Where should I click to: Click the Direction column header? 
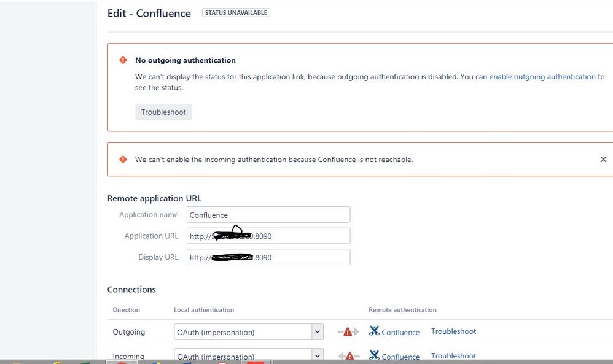tap(127, 310)
